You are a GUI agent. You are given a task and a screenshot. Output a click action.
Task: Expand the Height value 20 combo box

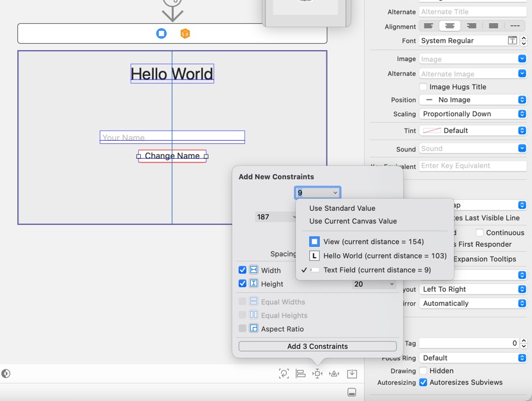tap(392, 284)
